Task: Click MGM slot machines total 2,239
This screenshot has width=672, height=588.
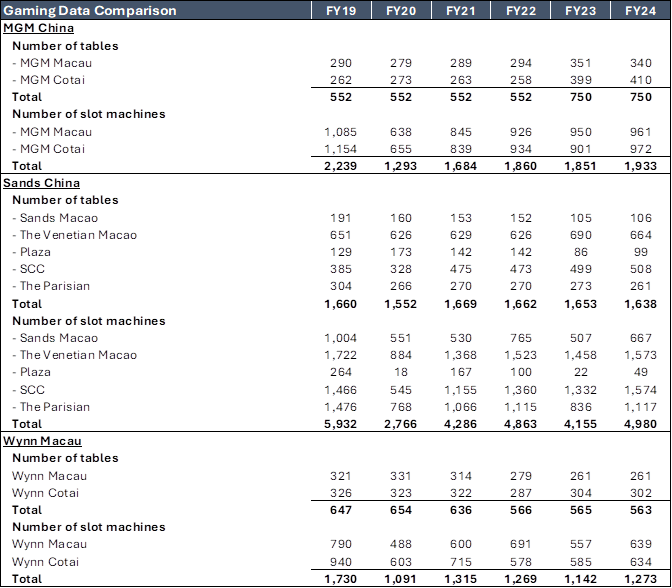Action: (x=341, y=166)
